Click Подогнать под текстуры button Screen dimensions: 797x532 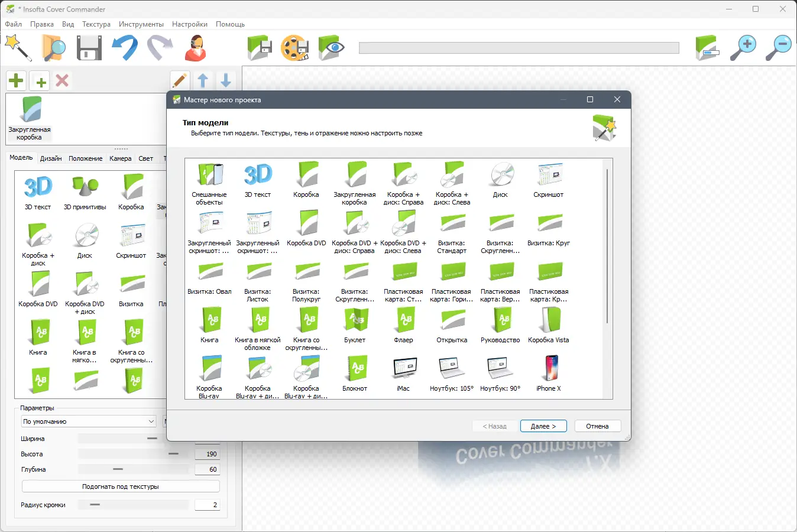[x=121, y=486]
